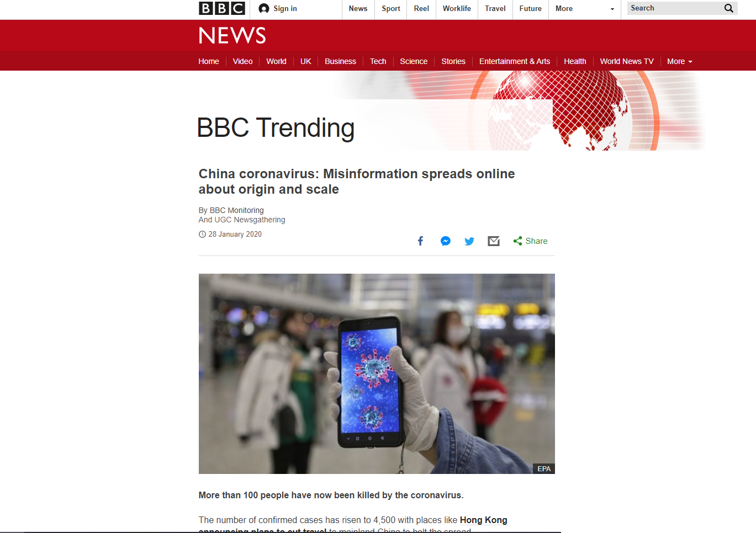This screenshot has width=756, height=533.
Task: Click inside the Search input field
Action: (675, 8)
